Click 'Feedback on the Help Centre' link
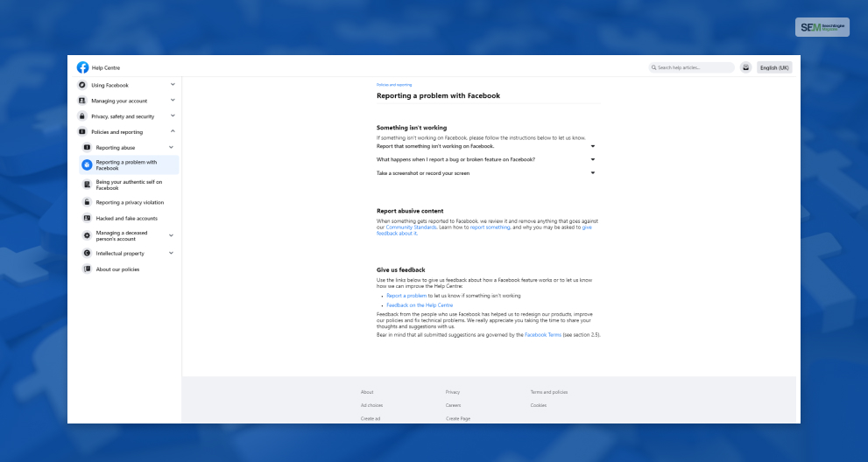Screen dimensions: 868x462 [420, 304]
